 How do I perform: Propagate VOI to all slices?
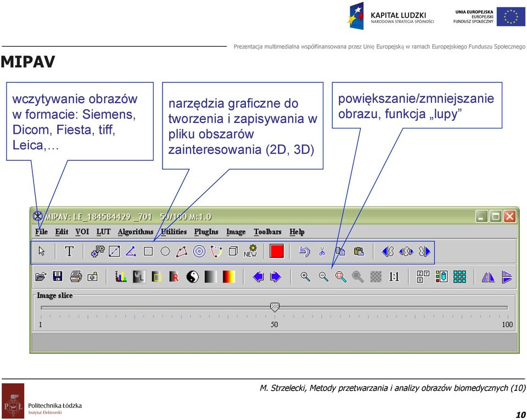point(406,251)
